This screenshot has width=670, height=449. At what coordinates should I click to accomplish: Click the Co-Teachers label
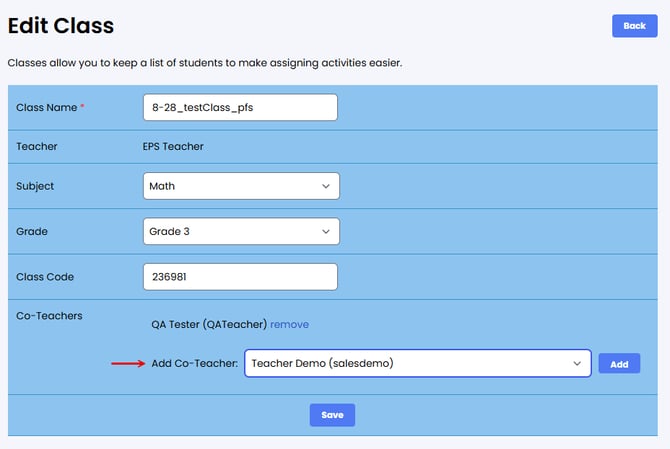[x=49, y=316]
